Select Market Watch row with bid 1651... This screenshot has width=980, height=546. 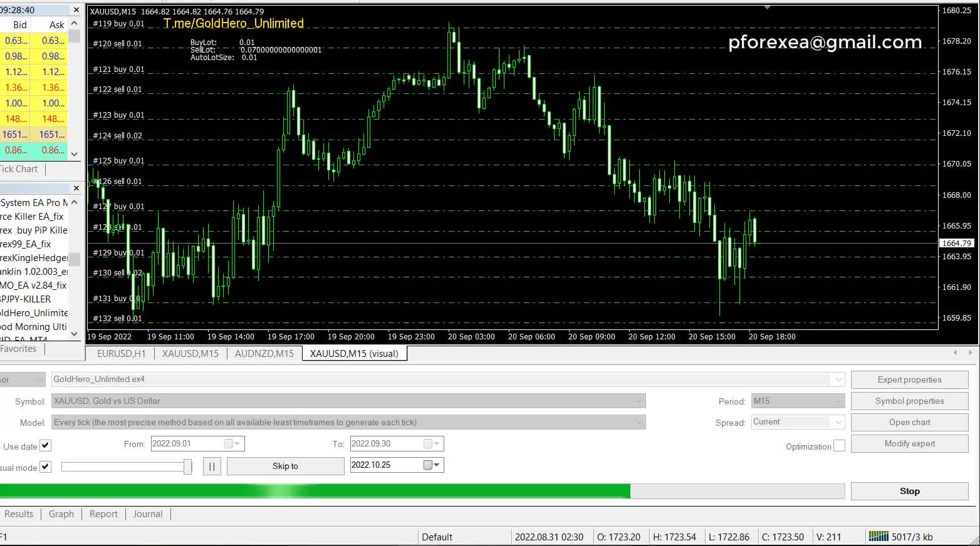34,135
